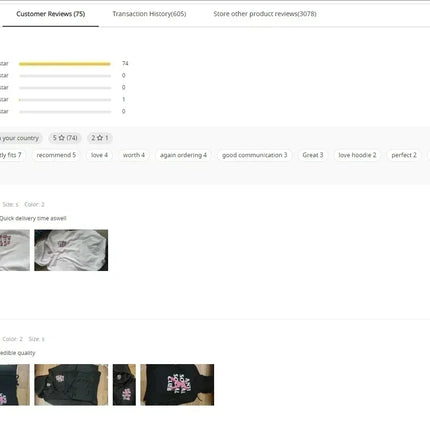Select the 'perfect 2' keyword tag
The image size is (430, 430).
pyautogui.click(x=404, y=155)
